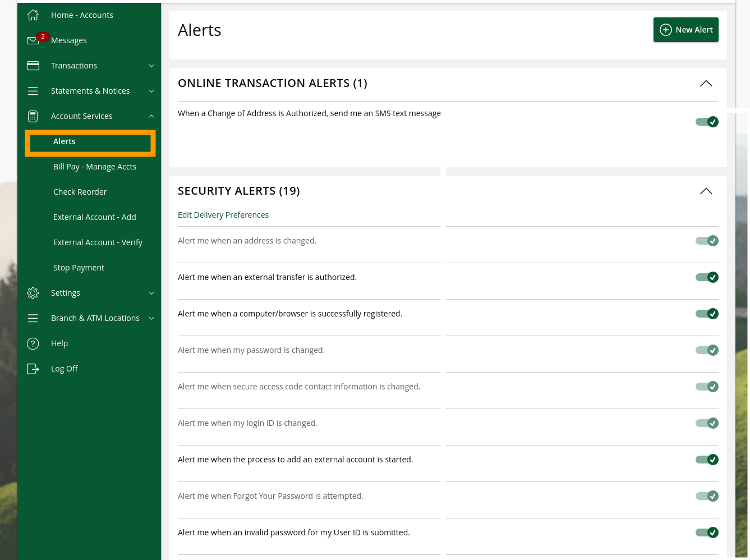Open Bill Pay - Manage Accts
Viewport: 750px width, 560px height.
coord(94,167)
